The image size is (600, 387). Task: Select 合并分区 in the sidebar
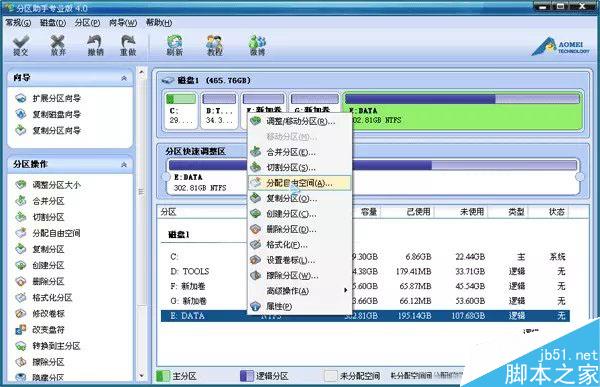pyautogui.click(x=40, y=201)
